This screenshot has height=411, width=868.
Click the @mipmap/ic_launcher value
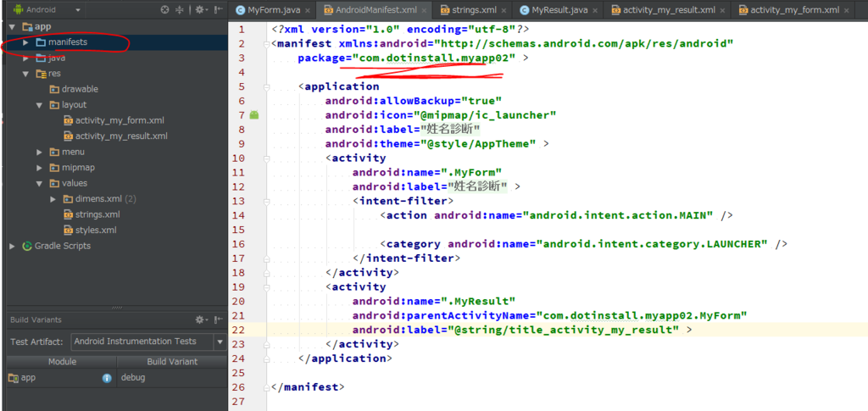[x=486, y=115]
